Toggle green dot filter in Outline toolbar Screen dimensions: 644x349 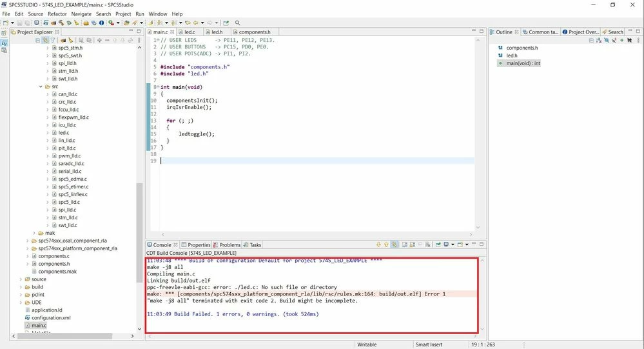coord(622,40)
